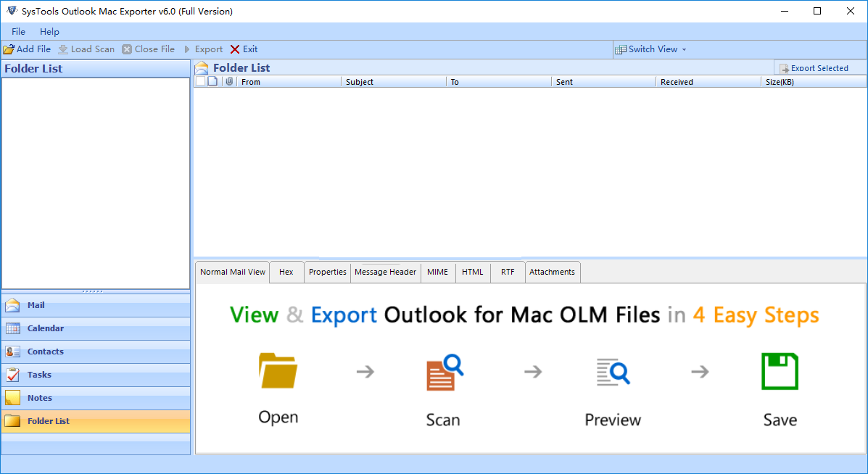
Task: Open an OLM file using the Add File icon
Action: [x=27, y=49]
